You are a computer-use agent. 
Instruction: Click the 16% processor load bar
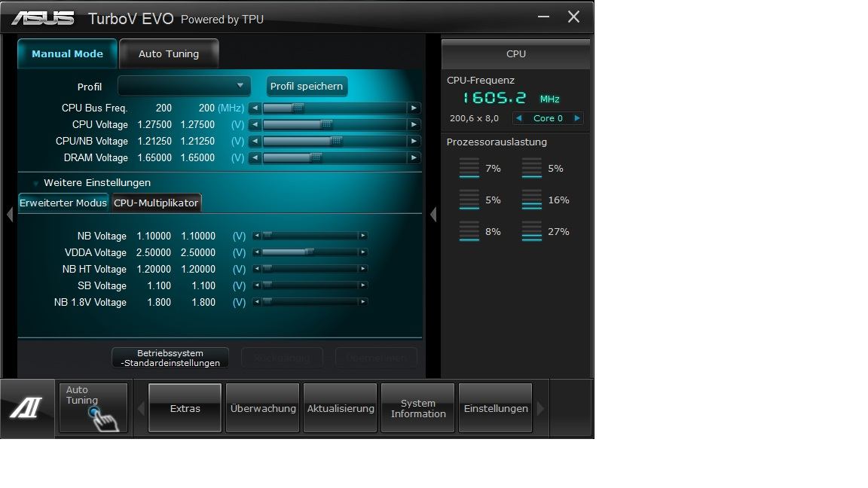click(531, 200)
